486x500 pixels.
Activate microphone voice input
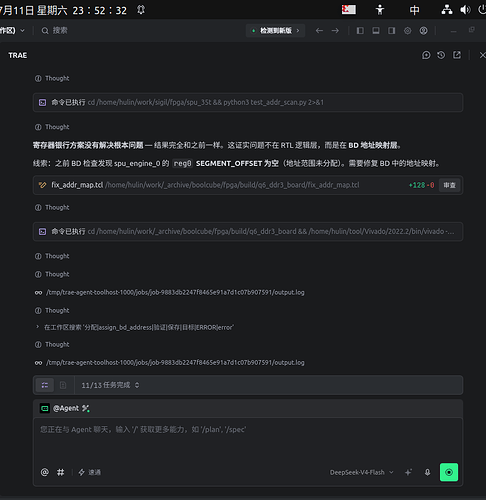click(x=427, y=472)
